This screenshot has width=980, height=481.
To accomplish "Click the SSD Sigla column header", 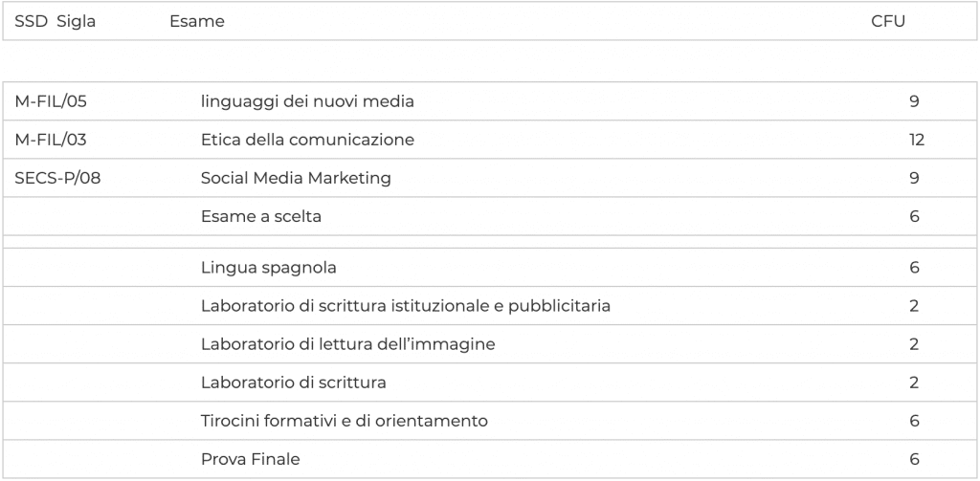I will point(55,21).
